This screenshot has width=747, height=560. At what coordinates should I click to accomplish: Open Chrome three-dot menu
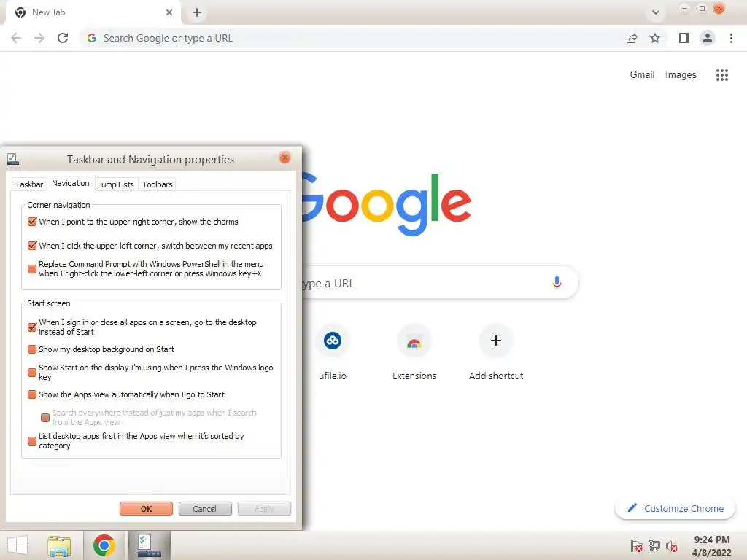(x=731, y=38)
